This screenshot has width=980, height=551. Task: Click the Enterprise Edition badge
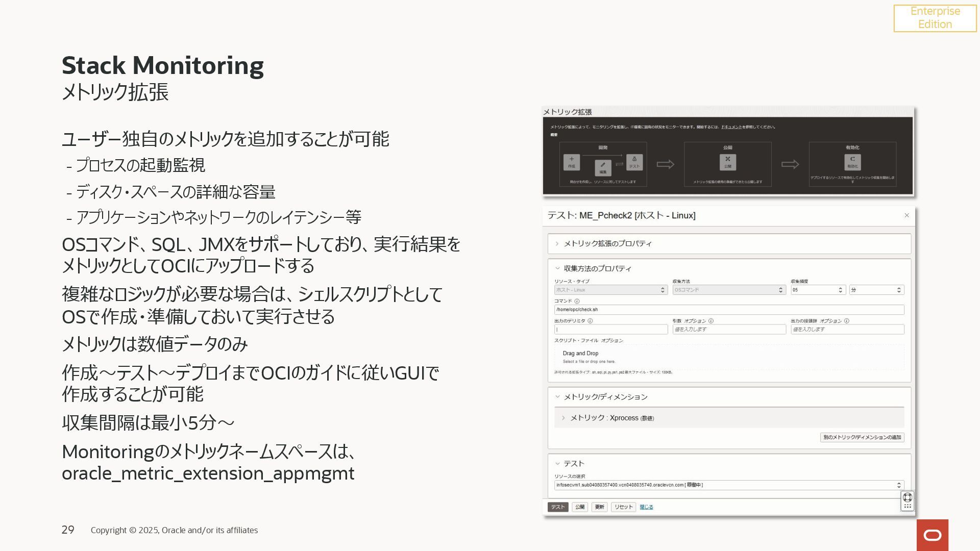point(935,18)
